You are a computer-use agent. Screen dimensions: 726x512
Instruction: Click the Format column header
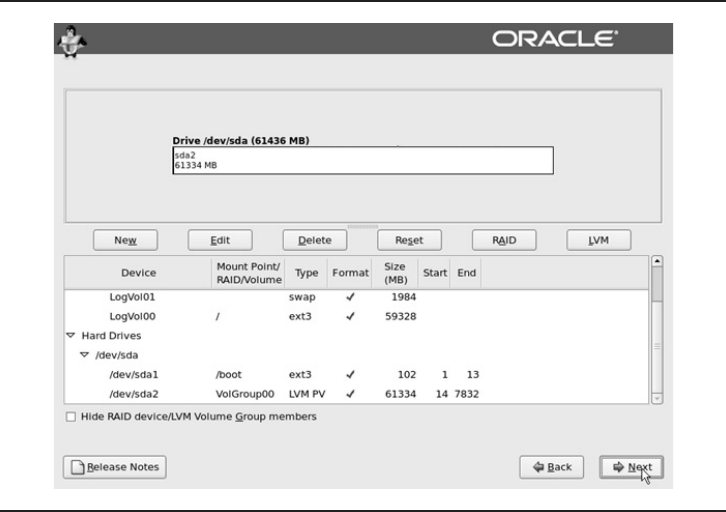pos(350,273)
